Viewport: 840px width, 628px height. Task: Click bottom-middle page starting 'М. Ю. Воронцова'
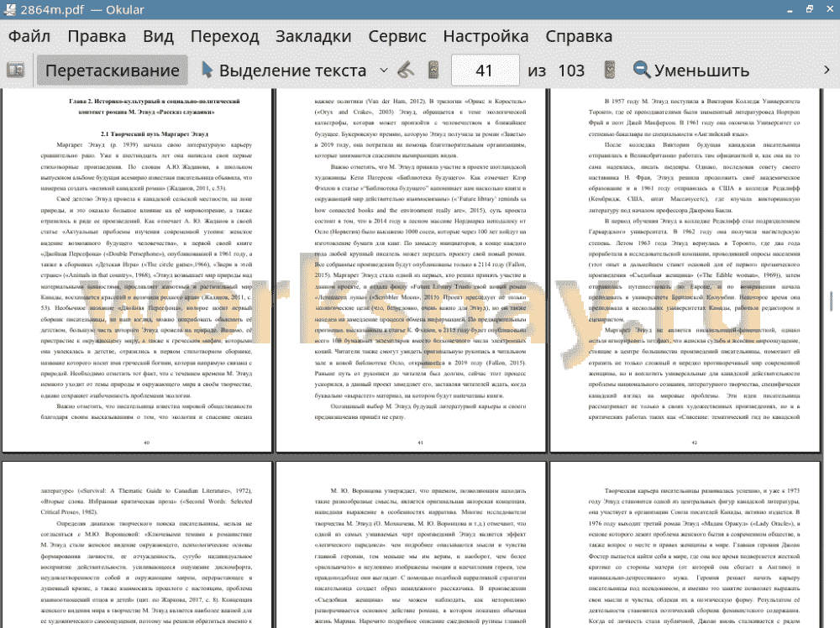(411, 545)
